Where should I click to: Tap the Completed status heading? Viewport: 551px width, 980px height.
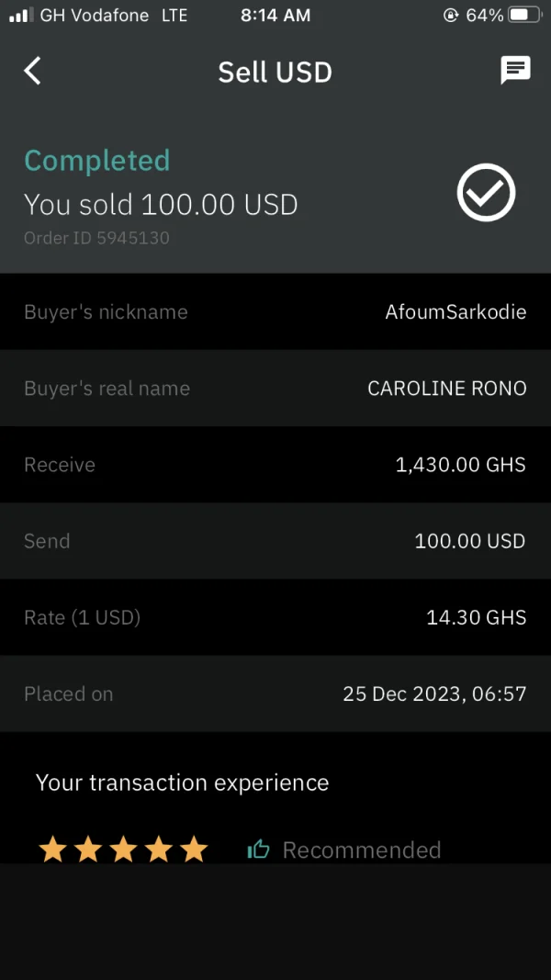[96, 161]
